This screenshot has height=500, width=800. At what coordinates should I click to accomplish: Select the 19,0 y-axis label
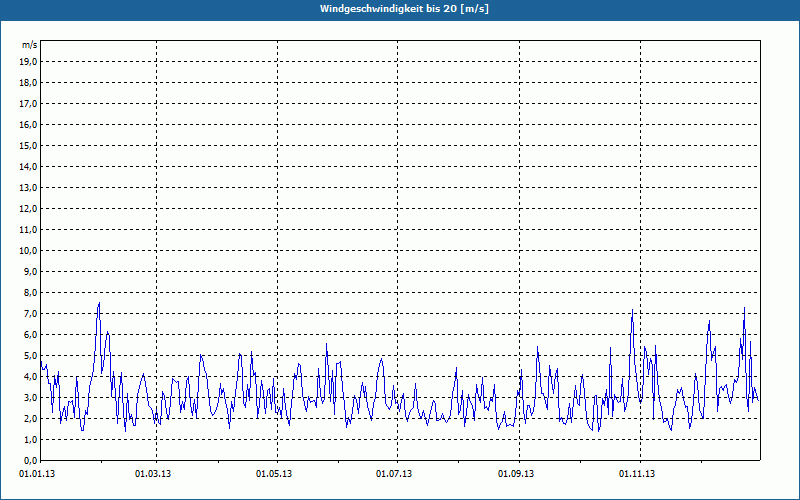(x=28, y=62)
